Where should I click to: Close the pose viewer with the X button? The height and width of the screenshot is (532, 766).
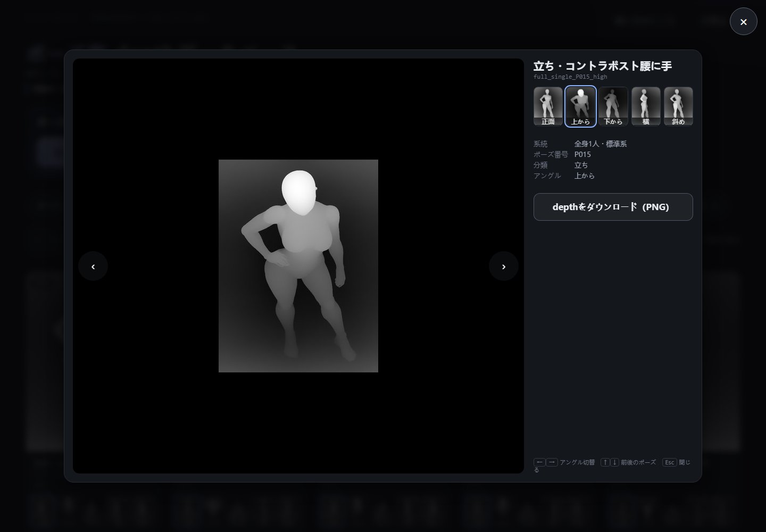(x=743, y=22)
